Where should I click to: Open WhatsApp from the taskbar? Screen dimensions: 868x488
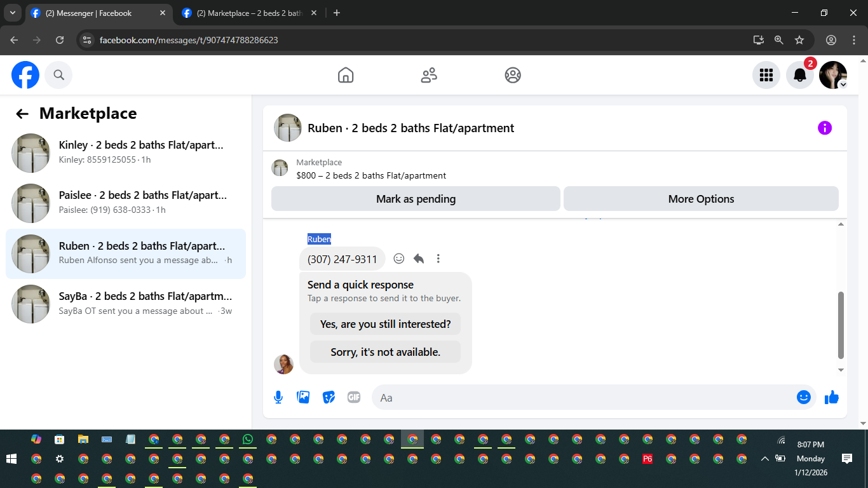(248, 439)
